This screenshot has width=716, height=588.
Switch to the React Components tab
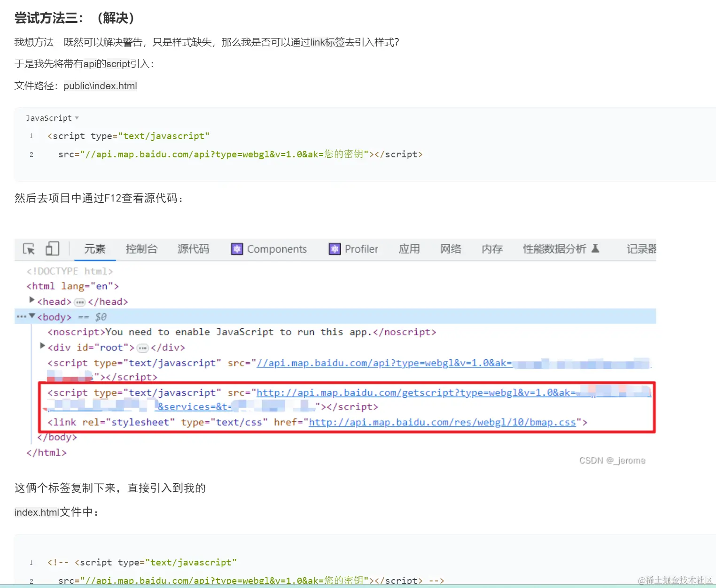(269, 249)
